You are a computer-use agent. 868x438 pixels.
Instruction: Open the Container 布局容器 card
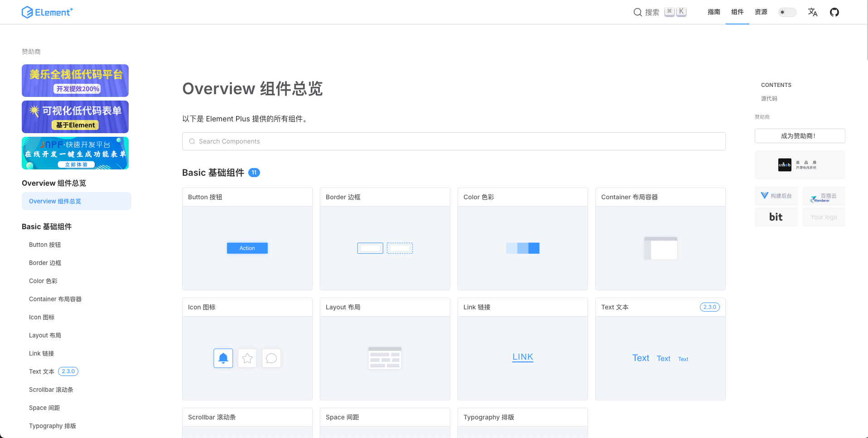click(660, 239)
